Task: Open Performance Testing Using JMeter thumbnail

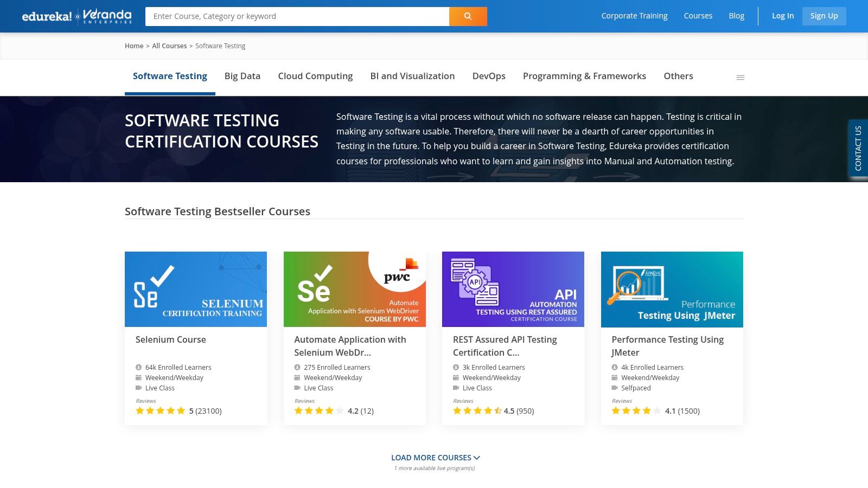Action: pos(672,289)
